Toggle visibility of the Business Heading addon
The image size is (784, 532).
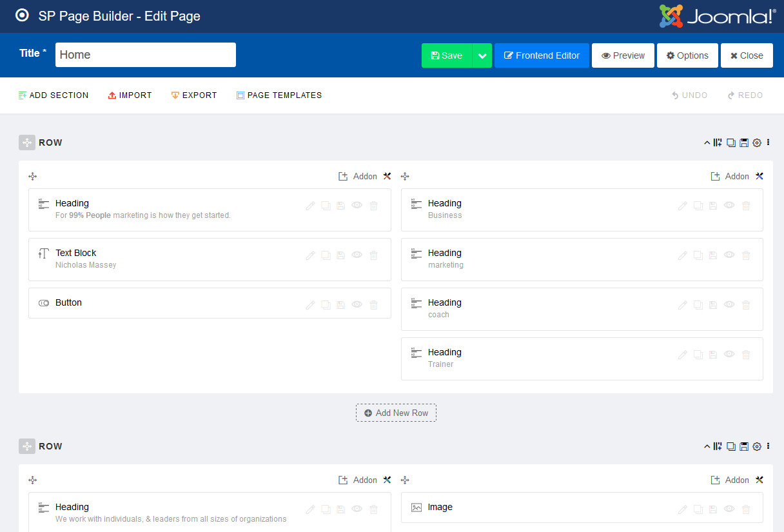click(x=729, y=205)
